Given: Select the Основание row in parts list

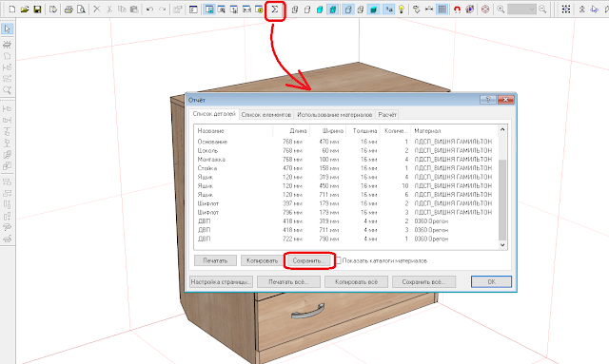Looking at the screenshot, I should [x=345, y=142].
